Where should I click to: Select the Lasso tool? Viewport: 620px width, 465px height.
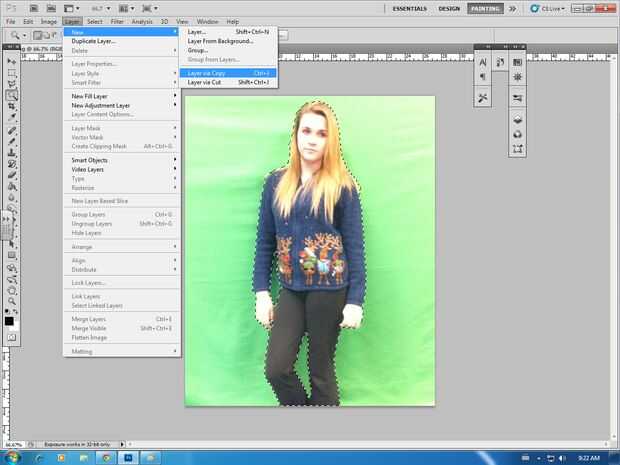[x=11, y=84]
